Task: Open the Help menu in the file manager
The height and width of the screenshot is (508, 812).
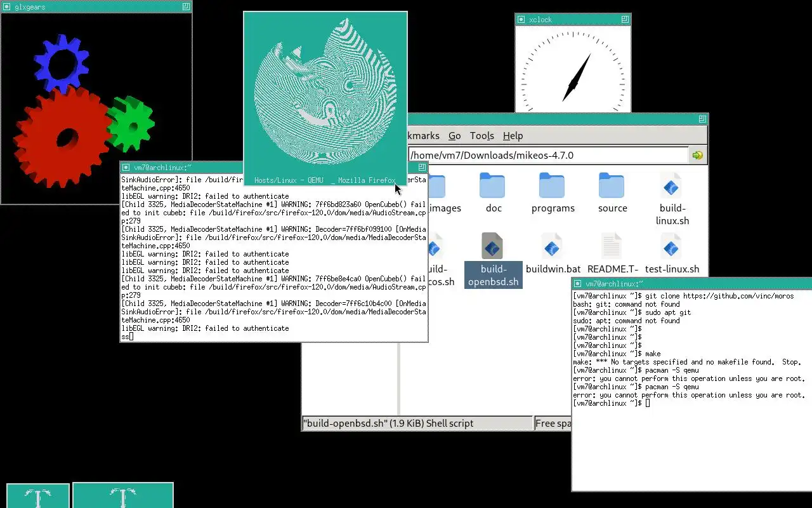Action: pyautogui.click(x=513, y=136)
